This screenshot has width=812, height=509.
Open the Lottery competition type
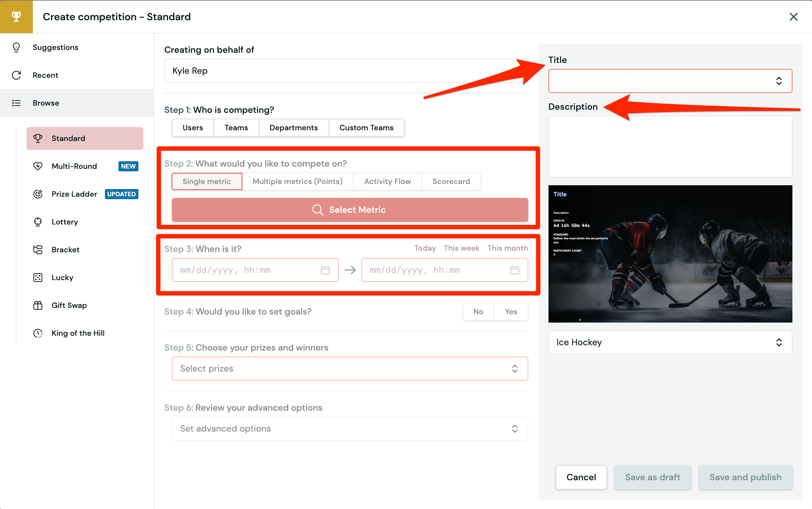[64, 222]
